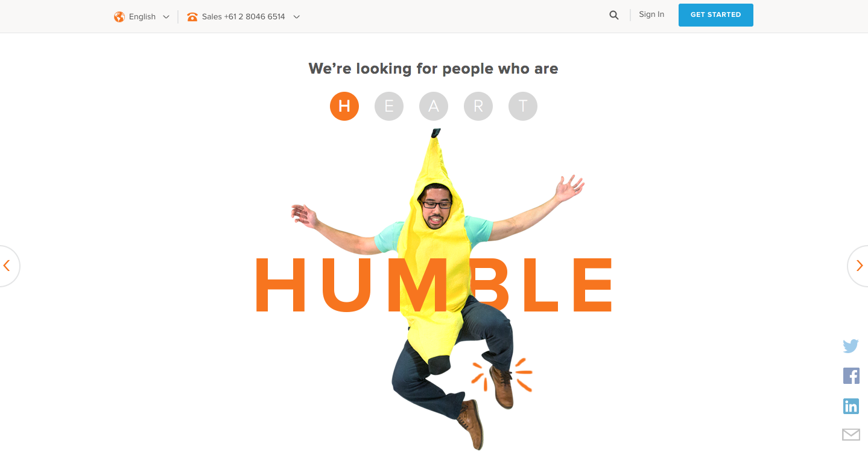Go to next slide with right arrow
Viewport: 868px width, 469px height.
click(x=859, y=266)
